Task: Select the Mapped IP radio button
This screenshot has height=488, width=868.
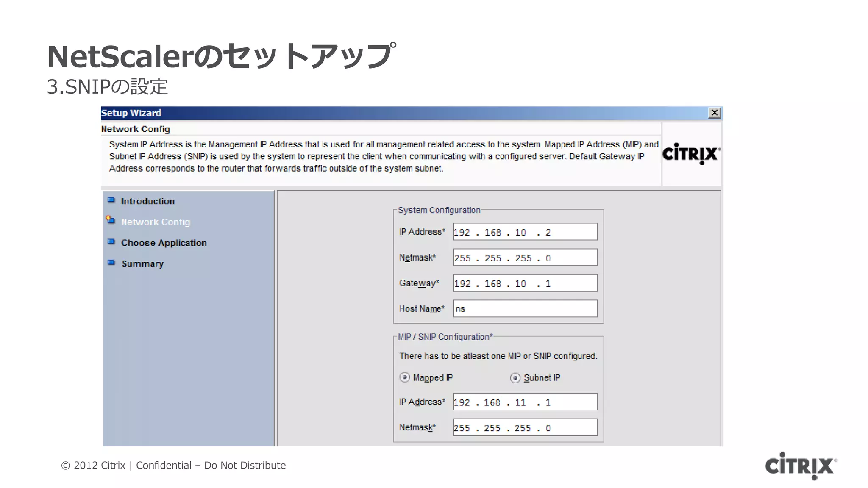Action: coord(405,377)
